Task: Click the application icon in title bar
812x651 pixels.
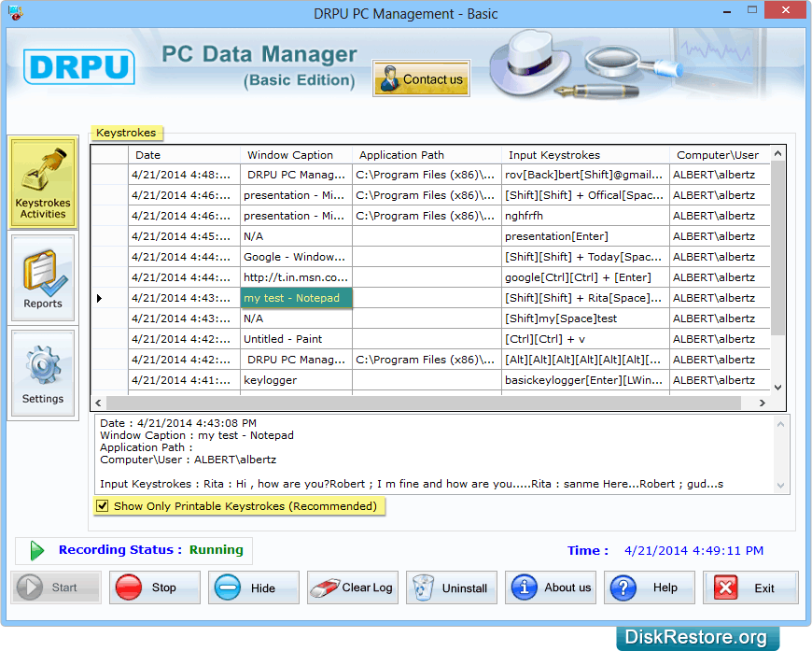Action: coord(16,12)
